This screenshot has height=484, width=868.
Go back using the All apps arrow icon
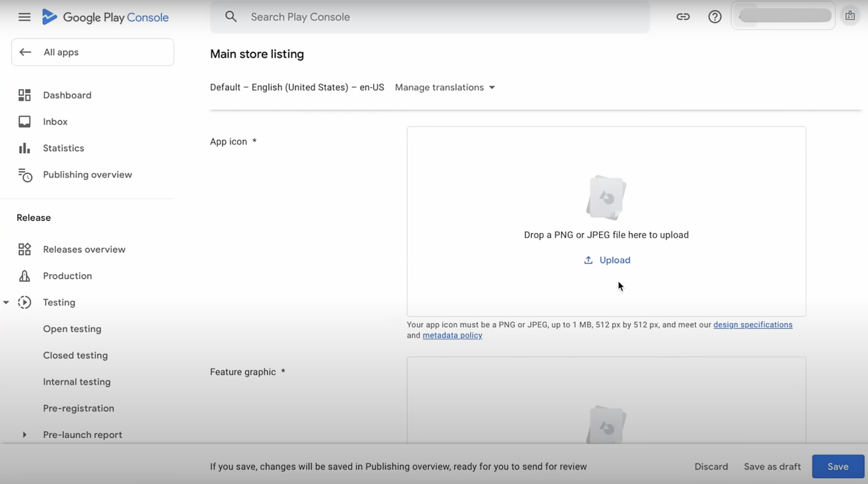(x=25, y=52)
